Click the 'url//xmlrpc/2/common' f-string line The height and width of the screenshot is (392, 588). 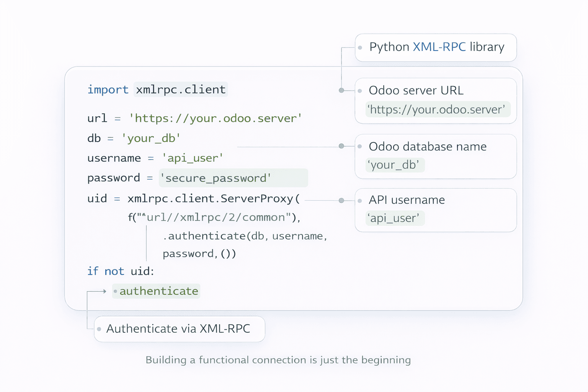214,217
